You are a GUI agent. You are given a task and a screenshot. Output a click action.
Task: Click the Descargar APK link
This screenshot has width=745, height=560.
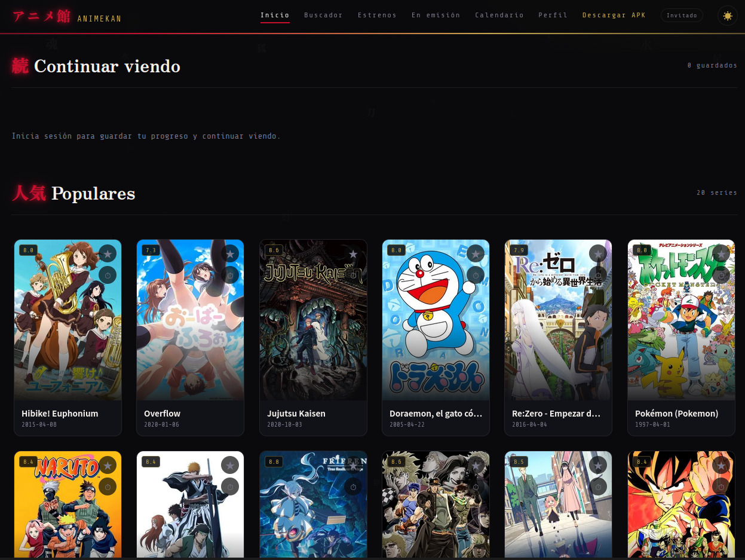[x=614, y=15]
